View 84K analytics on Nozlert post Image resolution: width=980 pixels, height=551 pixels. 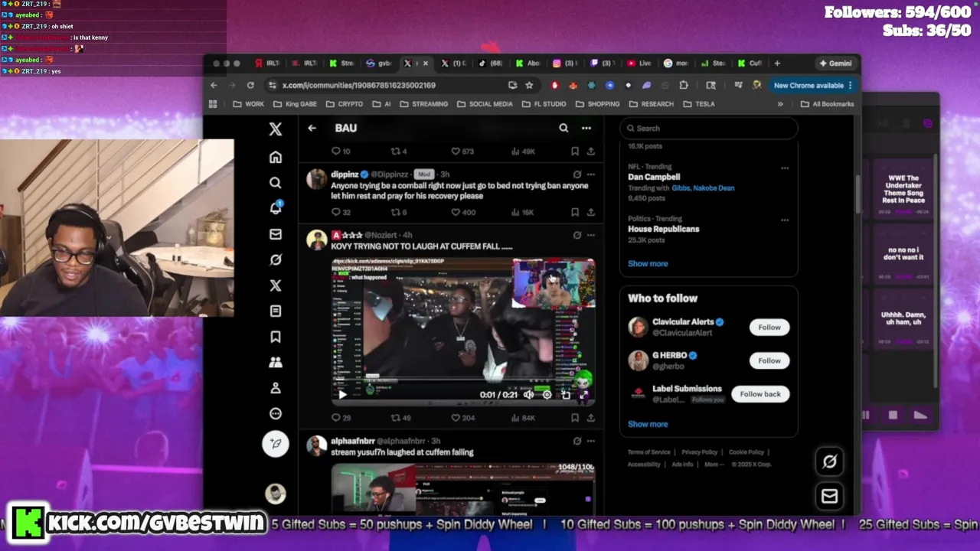click(523, 418)
